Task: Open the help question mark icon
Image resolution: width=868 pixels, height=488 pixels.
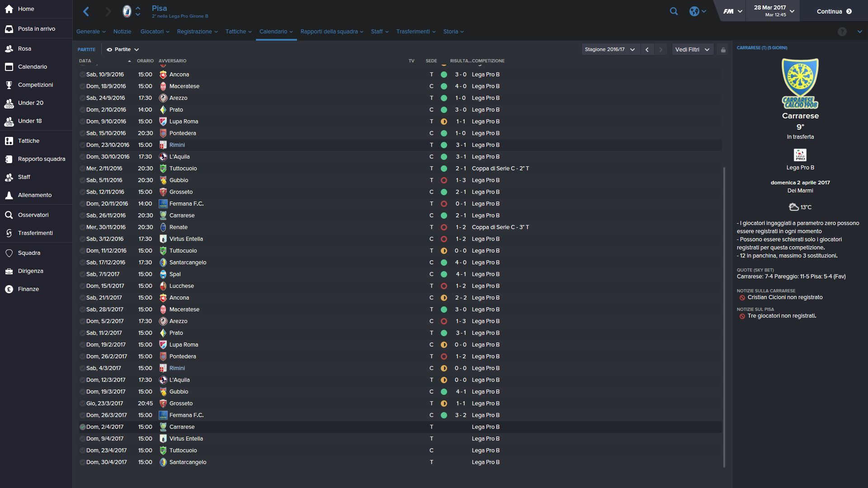Action: tap(842, 32)
